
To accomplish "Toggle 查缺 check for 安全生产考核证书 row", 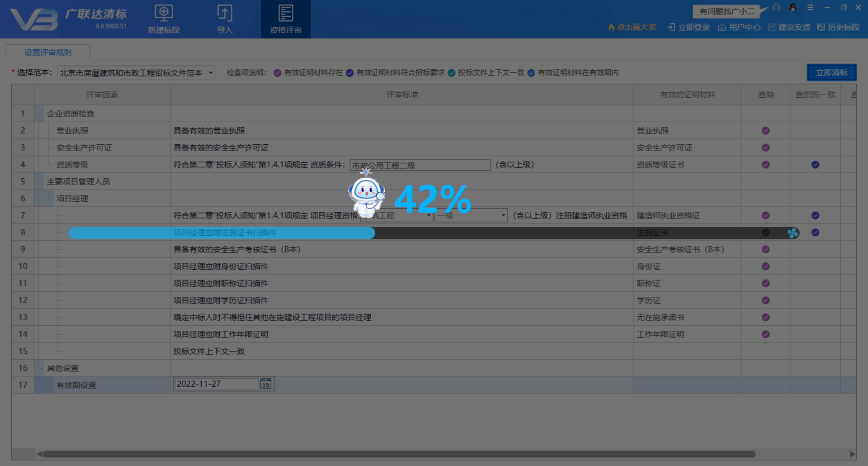I will click(x=765, y=249).
